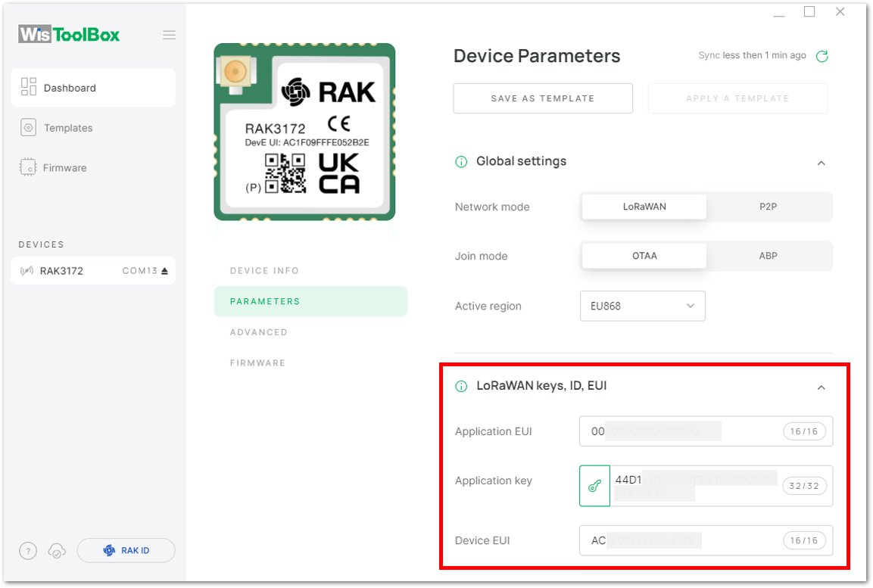This screenshot has width=873, height=588.
Task: Click the 'Device EUI' label
Action: 482,540
